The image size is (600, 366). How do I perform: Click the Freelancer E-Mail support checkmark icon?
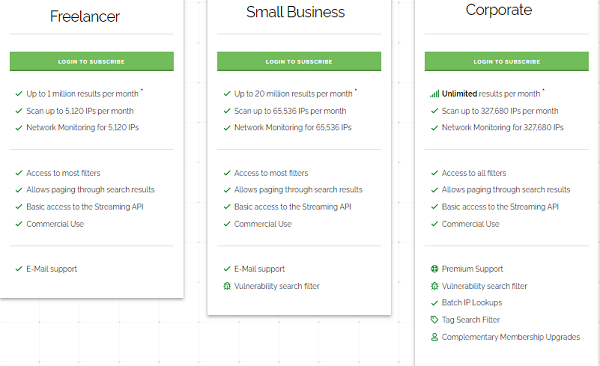tap(19, 269)
